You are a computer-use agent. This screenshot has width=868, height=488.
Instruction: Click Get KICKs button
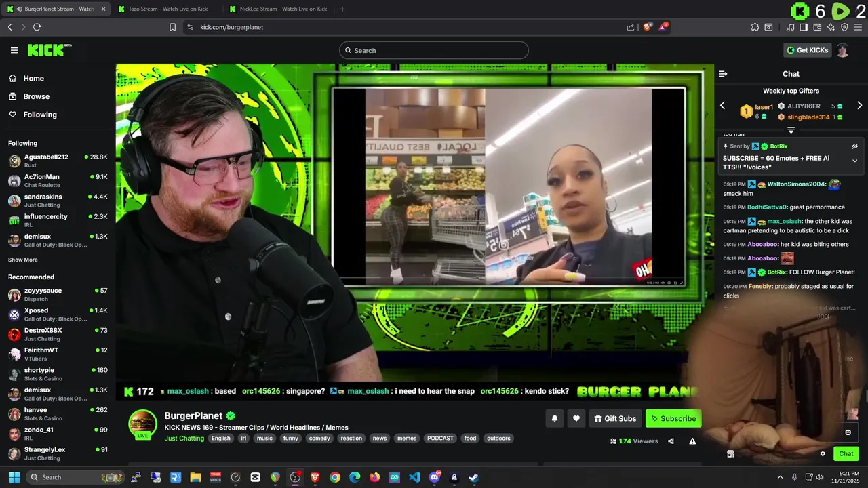[807, 50]
